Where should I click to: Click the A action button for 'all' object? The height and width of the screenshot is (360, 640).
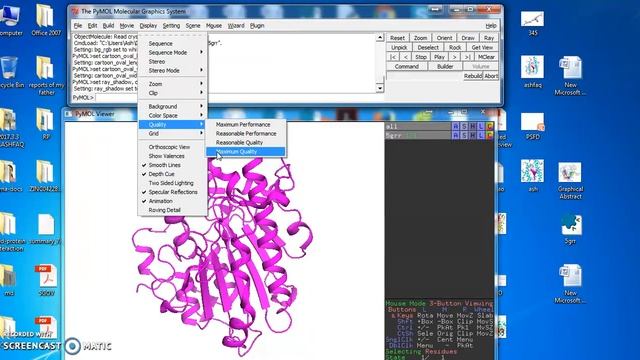(456, 126)
